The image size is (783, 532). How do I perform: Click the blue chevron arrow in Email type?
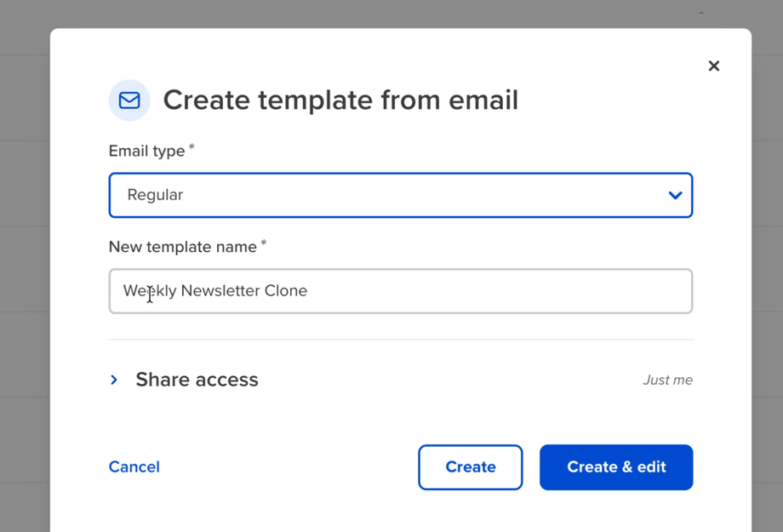click(x=675, y=195)
